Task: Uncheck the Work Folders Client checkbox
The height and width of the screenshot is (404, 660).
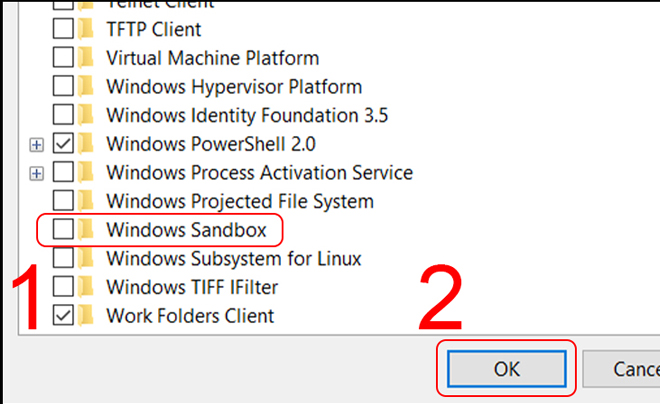Action: pyautogui.click(x=63, y=316)
